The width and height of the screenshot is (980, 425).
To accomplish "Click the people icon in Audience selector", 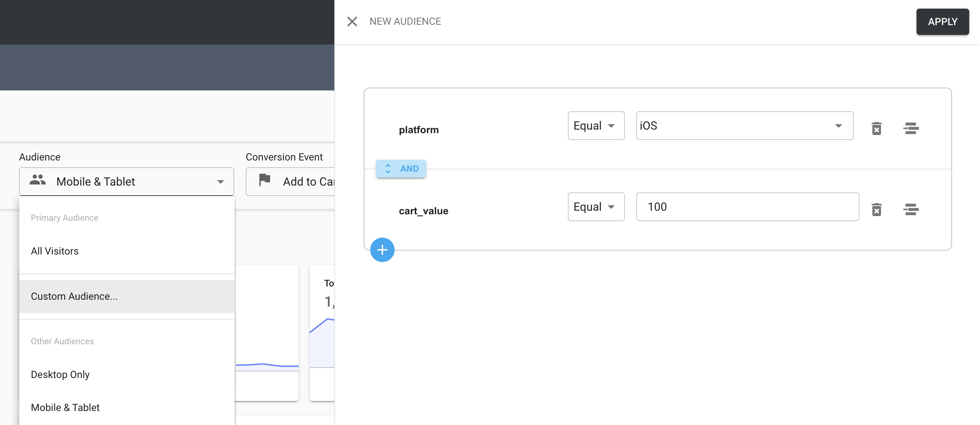I will (37, 180).
